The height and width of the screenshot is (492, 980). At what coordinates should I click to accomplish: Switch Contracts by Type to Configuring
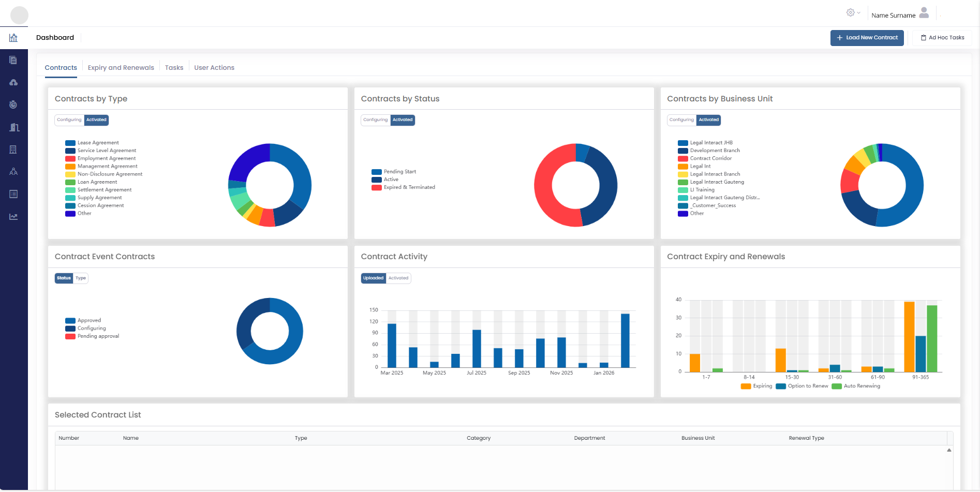69,120
